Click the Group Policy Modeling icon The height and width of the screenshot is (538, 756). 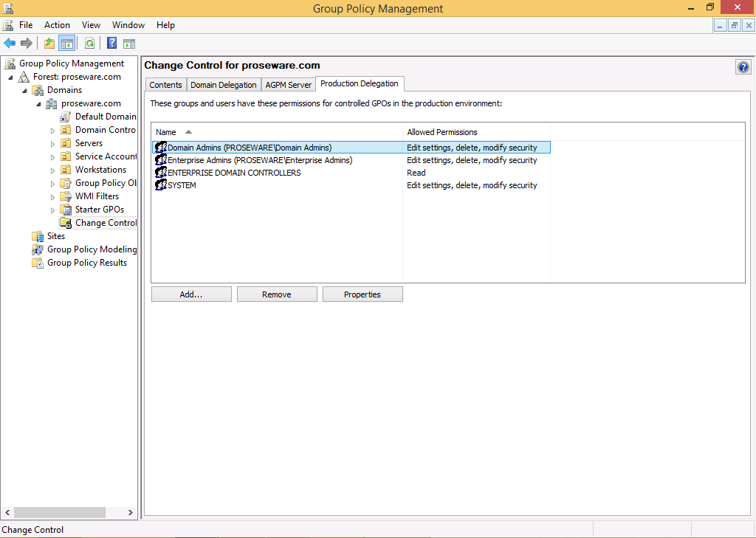tap(38, 249)
